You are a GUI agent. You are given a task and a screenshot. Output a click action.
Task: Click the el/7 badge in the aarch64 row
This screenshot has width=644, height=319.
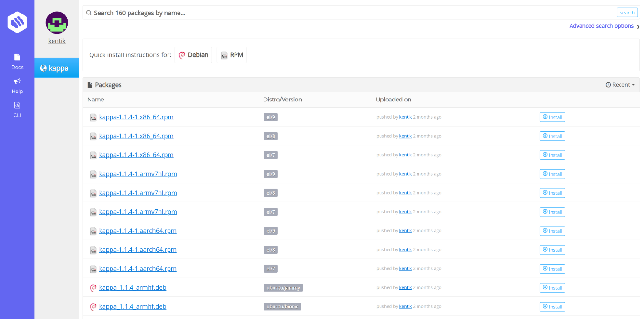click(271, 269)
